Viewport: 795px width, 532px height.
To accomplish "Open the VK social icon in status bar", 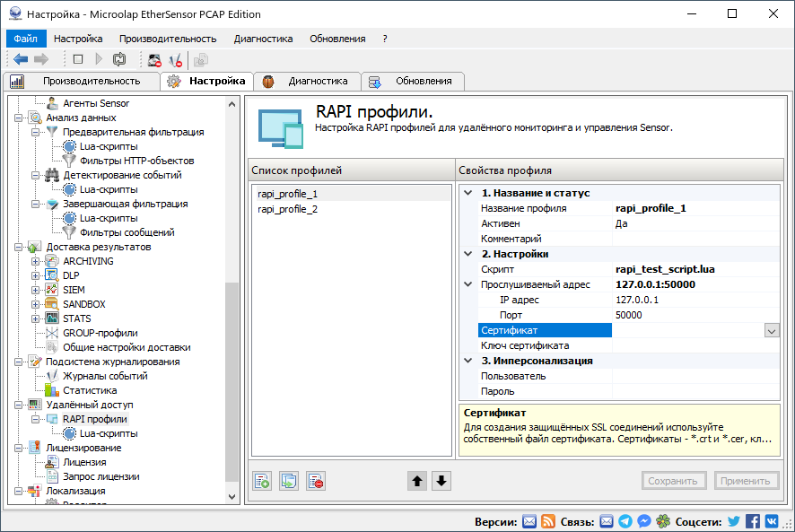I will tap(771, 521).
